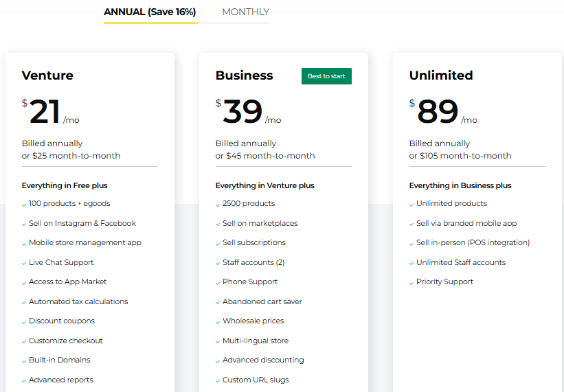The width and height of the screenshot is (564, 392).
Task: Click checkmark beside Advanced reports
Action: click(24, 381)
